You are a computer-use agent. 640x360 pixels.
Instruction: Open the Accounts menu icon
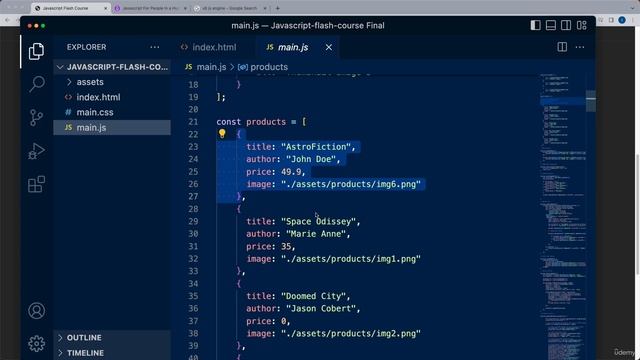click(x=36, y=311)
